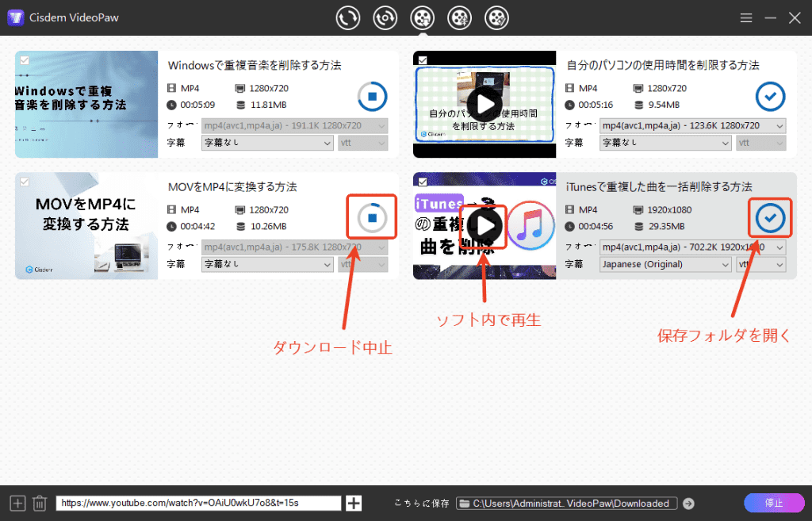Click the こちらに保存 label
The image size is (812, 521).
pyautogui.click(x=422, y=504)
